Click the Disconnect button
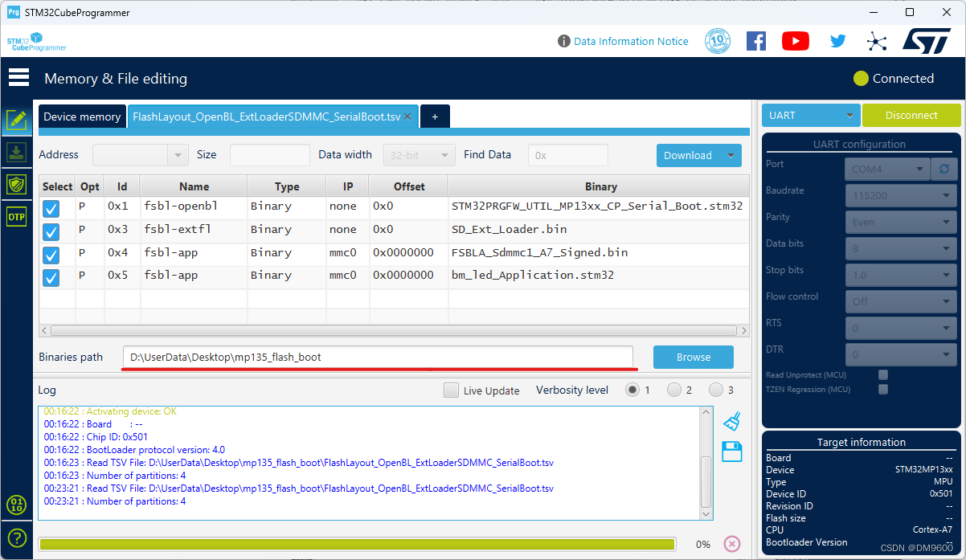Image resolution: width=966 pixels, height=560 pixels. [x=911, y=116]
